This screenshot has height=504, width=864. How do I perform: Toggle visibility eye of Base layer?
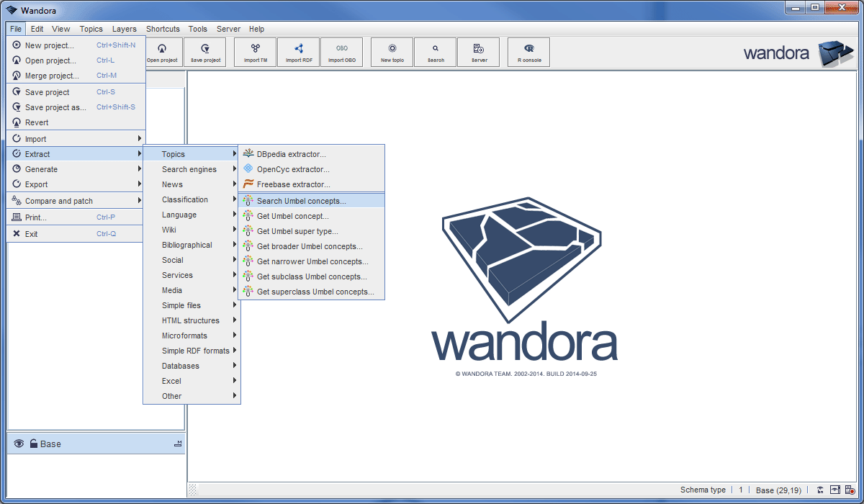coord(19,444)
